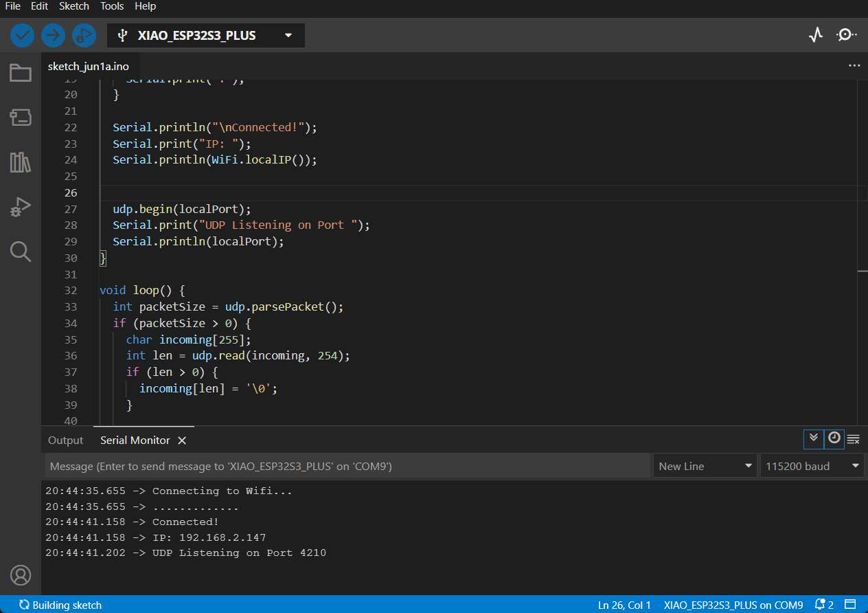
Task: Click the void loop() line
Action: pyautogui.click(x=142, y=290)
